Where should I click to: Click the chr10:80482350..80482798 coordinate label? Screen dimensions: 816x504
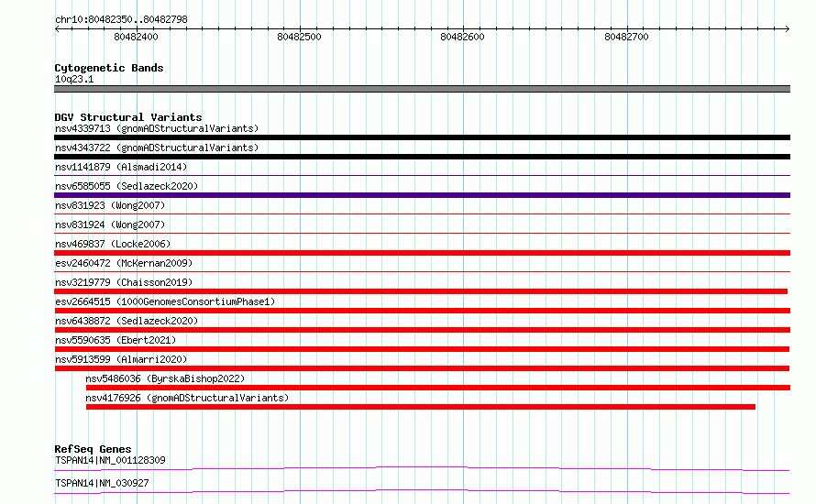(x=121, y=20)
